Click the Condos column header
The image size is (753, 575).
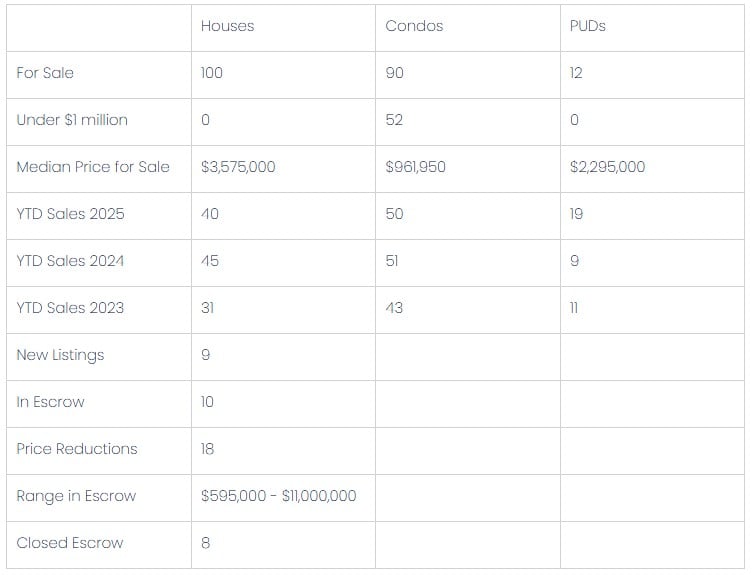[414, 26]
